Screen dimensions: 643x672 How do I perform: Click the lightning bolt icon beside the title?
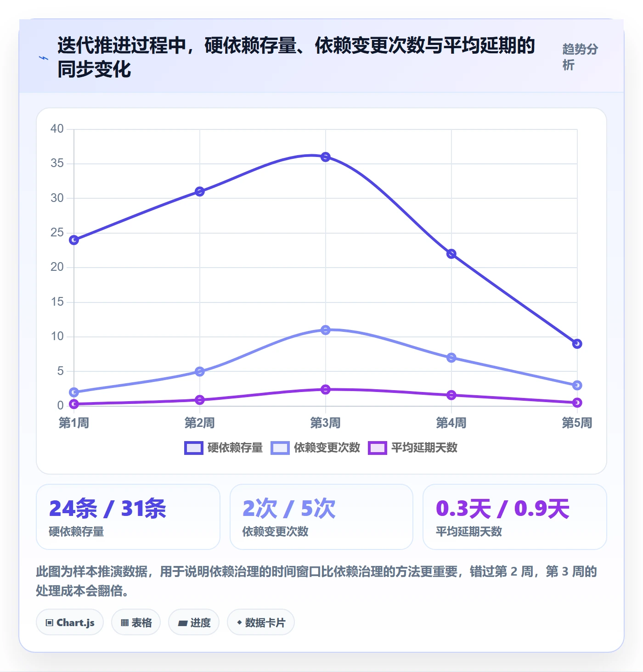point(44,58)
